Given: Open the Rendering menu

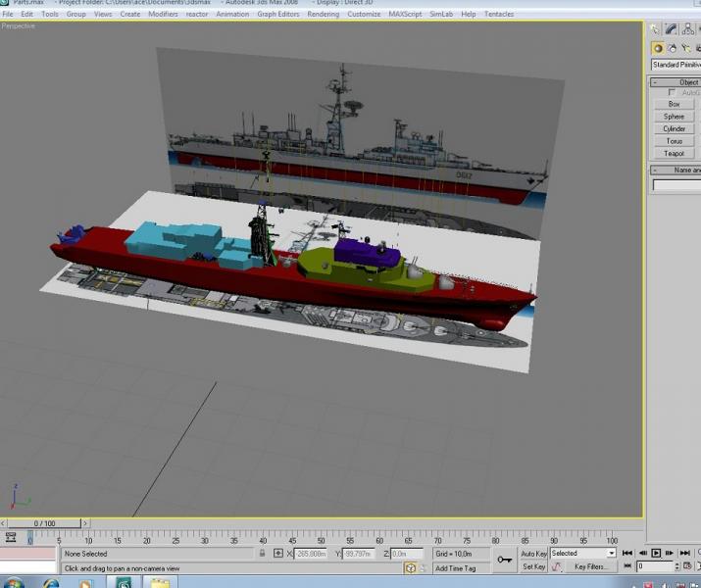Looking at the screenshot, I should [323, 14].
